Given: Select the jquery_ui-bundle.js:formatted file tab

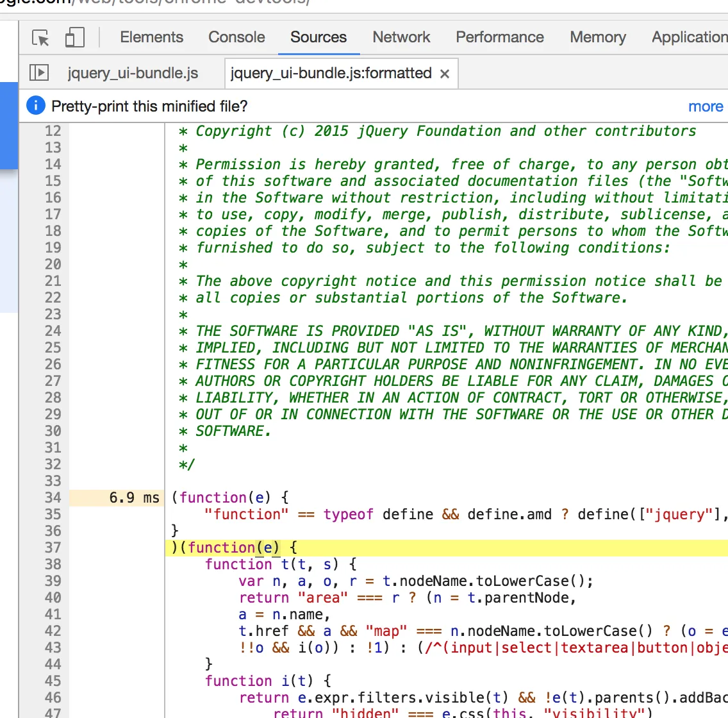Looking at the screenshot, I should tap(331, 73).
